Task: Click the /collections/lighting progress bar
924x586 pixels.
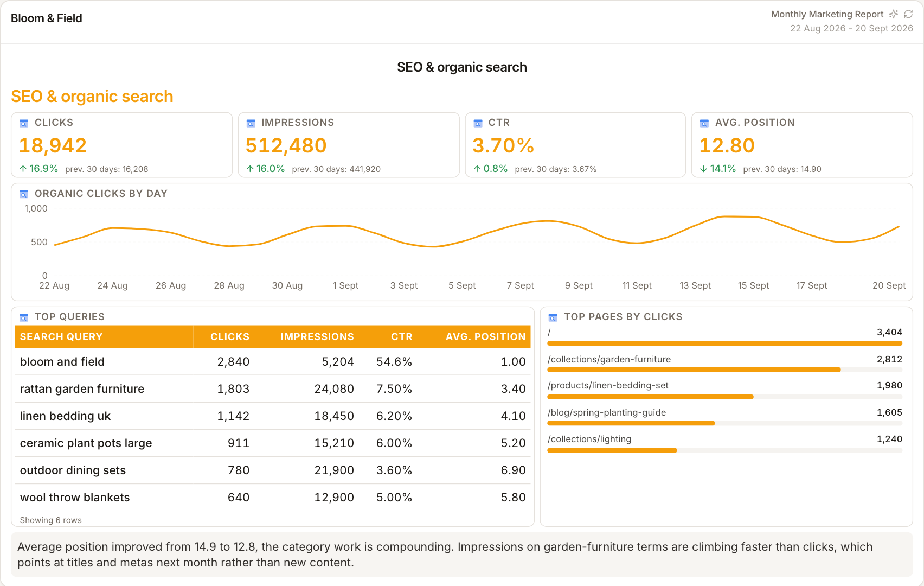Action: (725, 450)
